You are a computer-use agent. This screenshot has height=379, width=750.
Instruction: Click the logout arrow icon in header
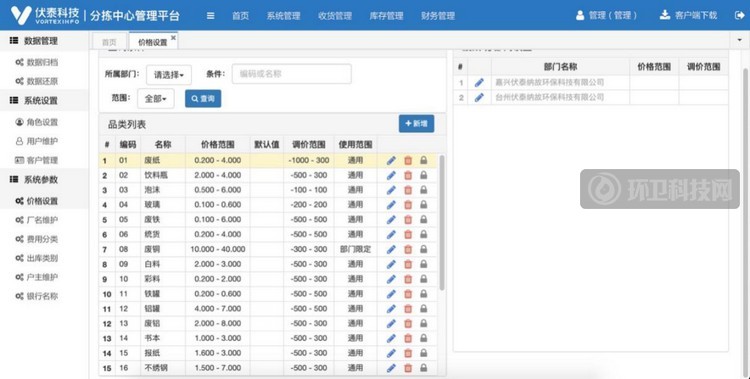739,15
